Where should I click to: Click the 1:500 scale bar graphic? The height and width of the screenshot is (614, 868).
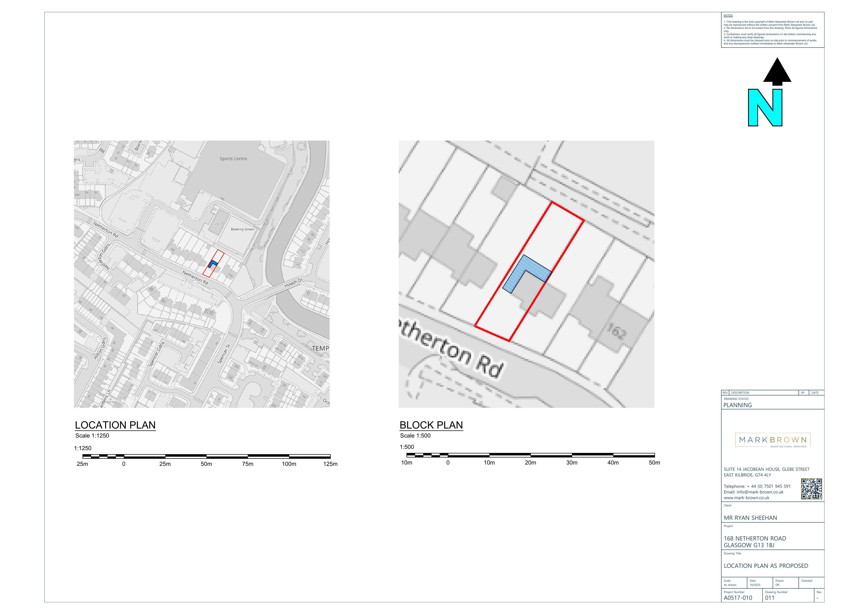530,455
